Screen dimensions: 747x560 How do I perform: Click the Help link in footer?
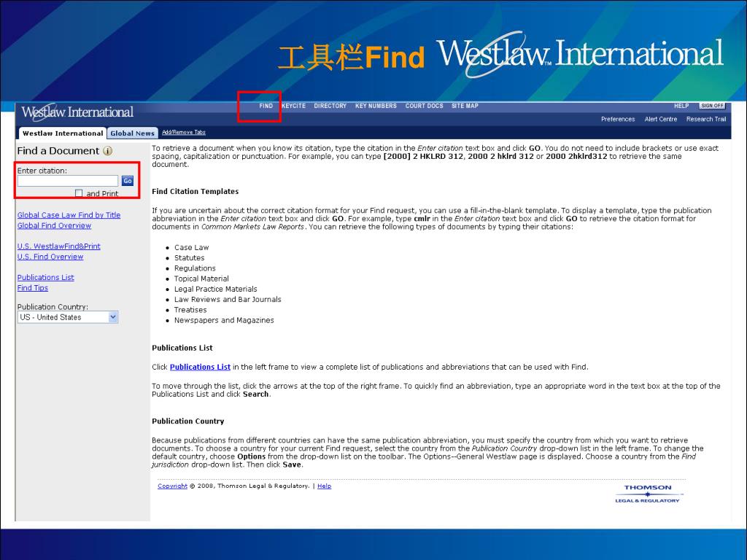tap(324, 486)
